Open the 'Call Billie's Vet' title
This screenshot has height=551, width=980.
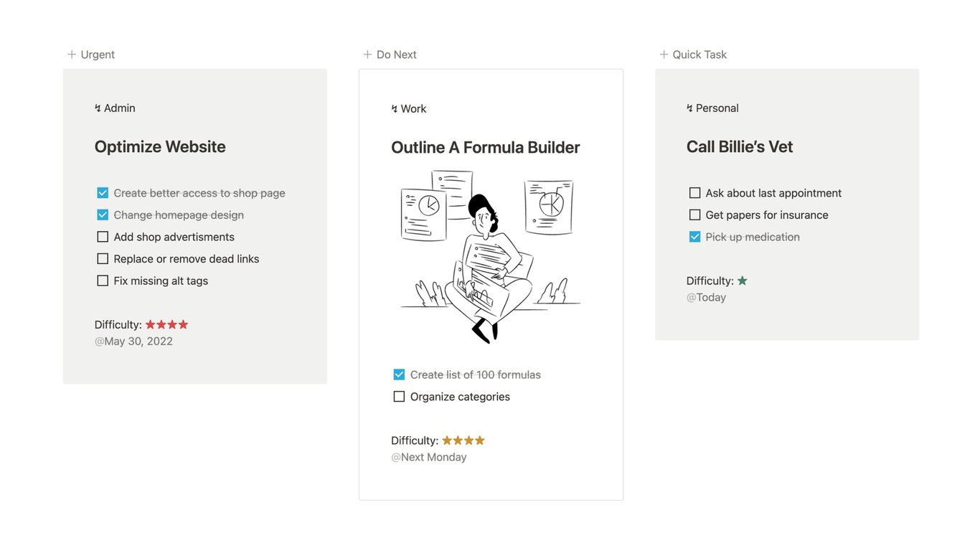(x=739, y=147)
